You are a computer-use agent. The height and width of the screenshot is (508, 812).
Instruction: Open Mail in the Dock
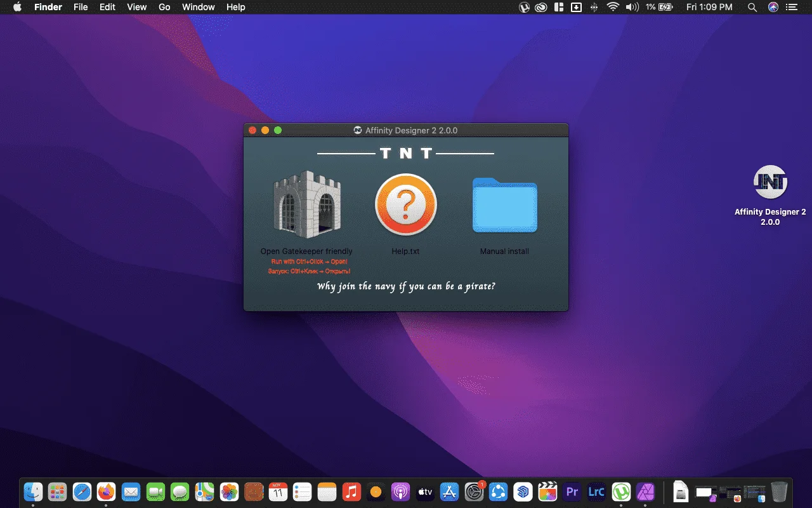[x=131, y=491]
